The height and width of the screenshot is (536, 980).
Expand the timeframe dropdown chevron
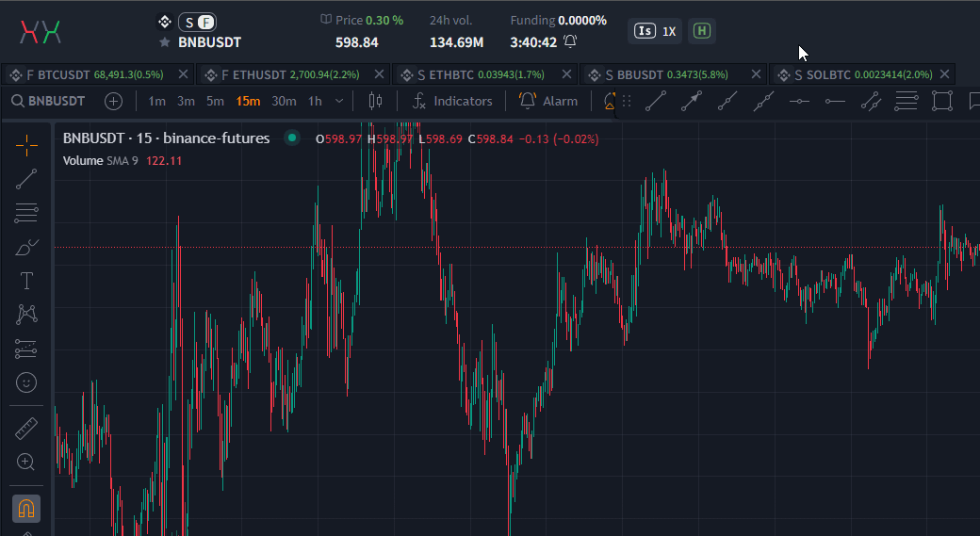coord(339,101)
